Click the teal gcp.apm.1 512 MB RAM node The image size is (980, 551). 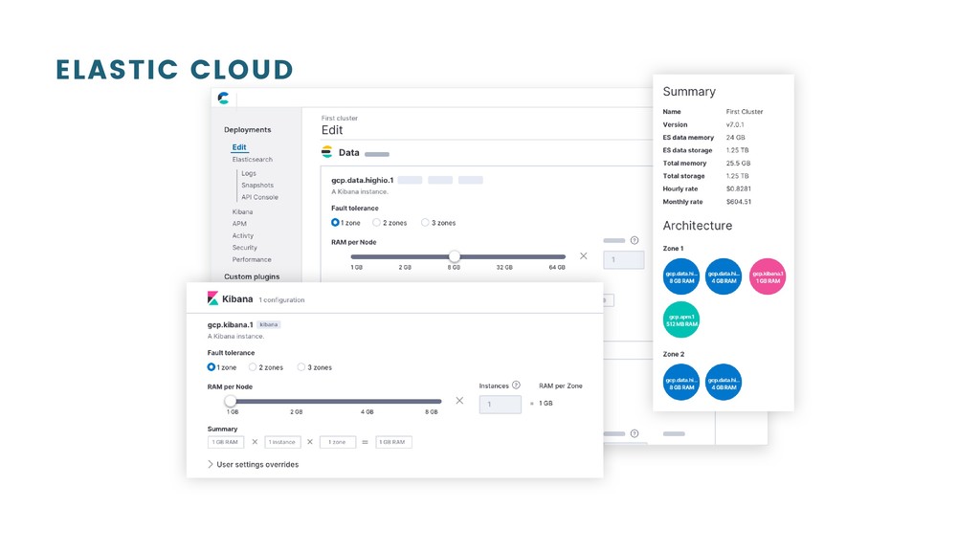[680, 320]
